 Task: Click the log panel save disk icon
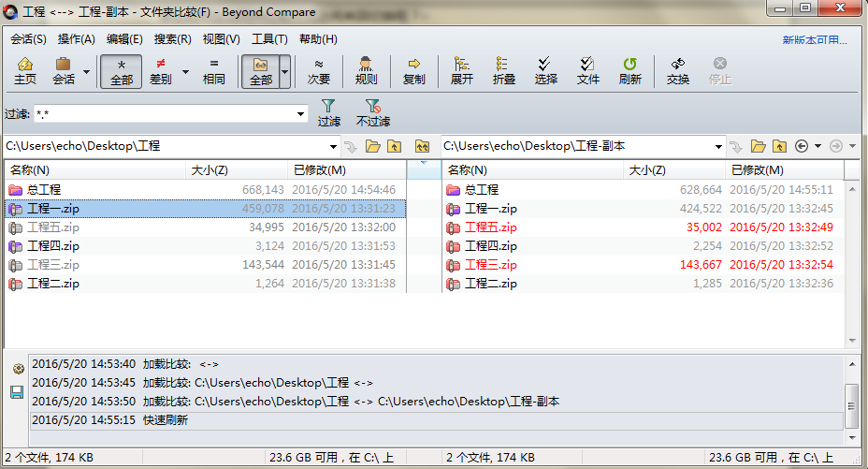tap(17, 392)
